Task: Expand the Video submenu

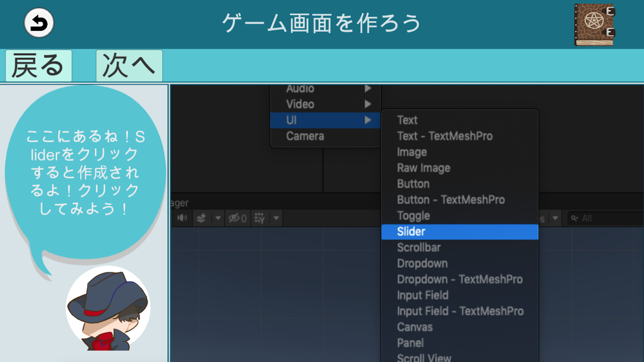Action: (x=300, y=104)
